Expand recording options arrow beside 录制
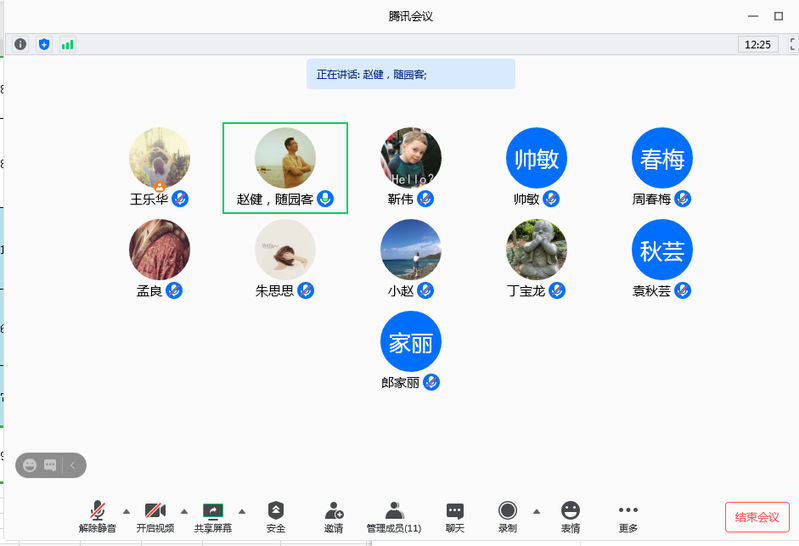This screenshot has width=799, height=546. coord(537,511)
